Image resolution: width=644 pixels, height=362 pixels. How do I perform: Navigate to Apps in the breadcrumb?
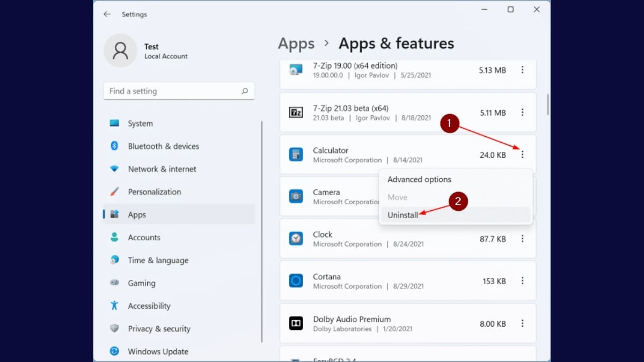point(296,43)
